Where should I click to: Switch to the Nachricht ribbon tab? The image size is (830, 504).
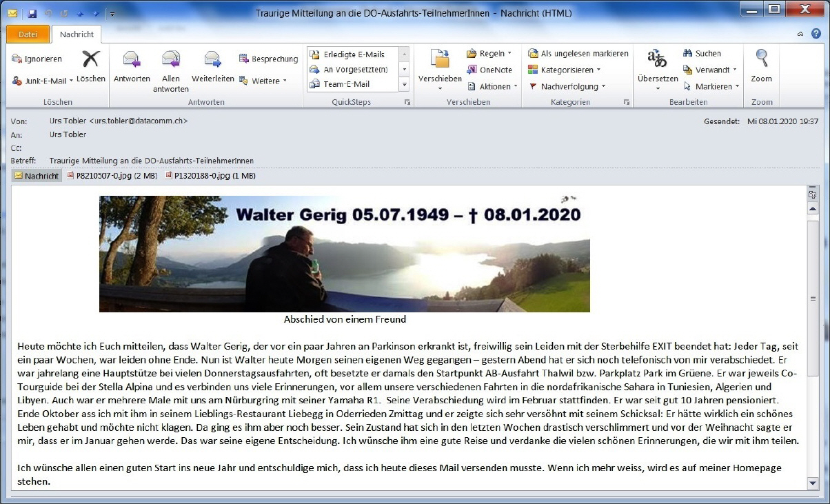tap(77, 34)
